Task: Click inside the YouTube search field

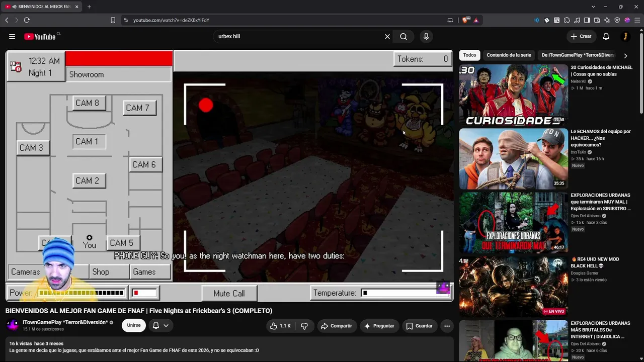Action: pyautogui.click(x=299, y=36)
